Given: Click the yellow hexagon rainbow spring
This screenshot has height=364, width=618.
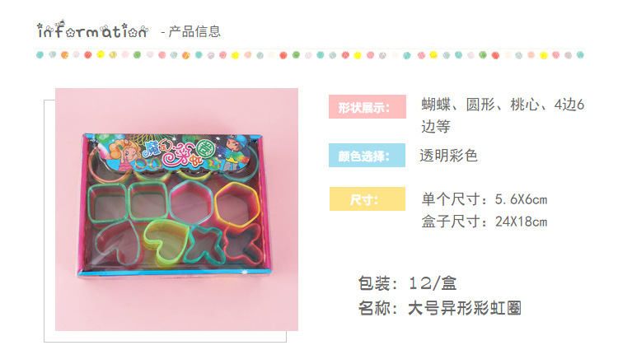Looking at the screenshot, I should click(x=236, y=204).
